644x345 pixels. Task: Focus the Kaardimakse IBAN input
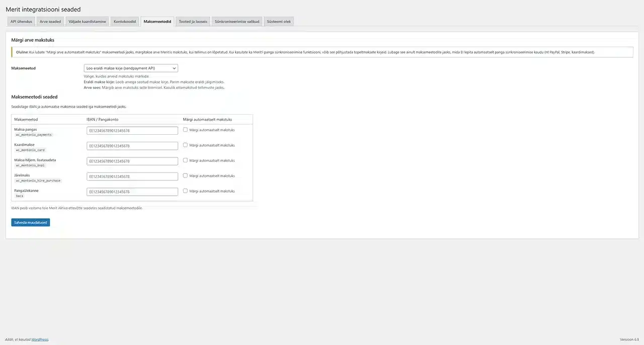[x=132, y=146]
